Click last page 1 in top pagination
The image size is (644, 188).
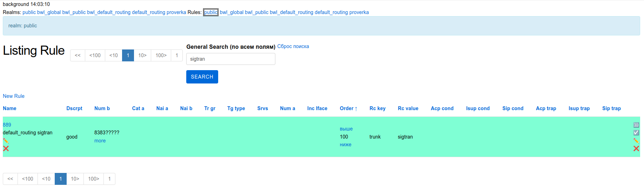[177, 55]
